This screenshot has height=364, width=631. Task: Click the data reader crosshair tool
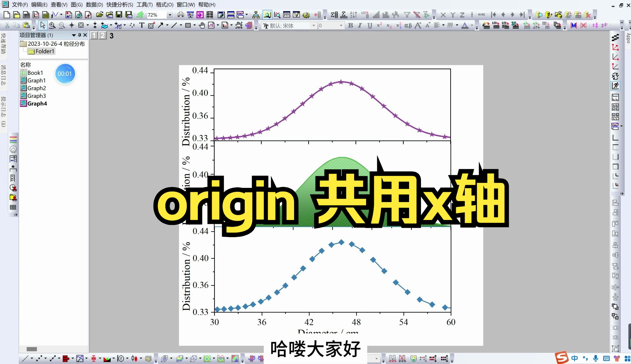pos(72,25)
